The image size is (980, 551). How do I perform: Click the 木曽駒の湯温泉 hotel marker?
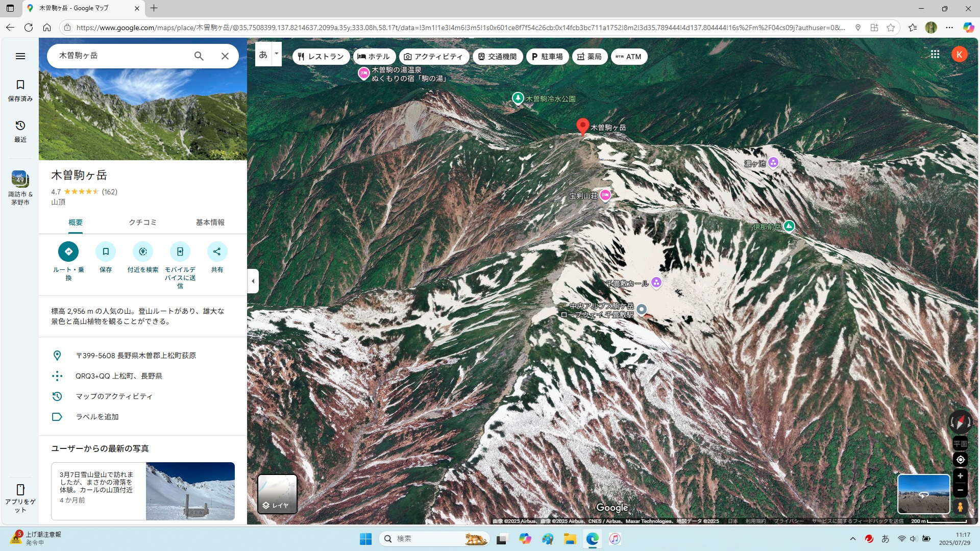tap(364, 73)
